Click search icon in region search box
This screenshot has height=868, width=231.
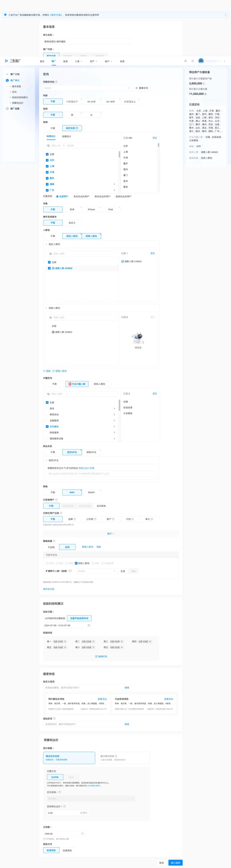[x=48, y=146]
